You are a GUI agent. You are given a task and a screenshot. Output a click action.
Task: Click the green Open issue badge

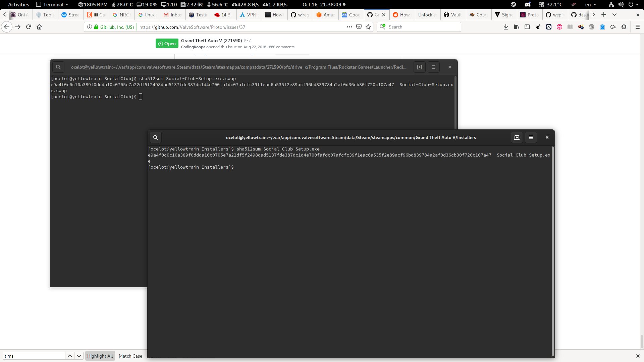[x=167, y=44]
